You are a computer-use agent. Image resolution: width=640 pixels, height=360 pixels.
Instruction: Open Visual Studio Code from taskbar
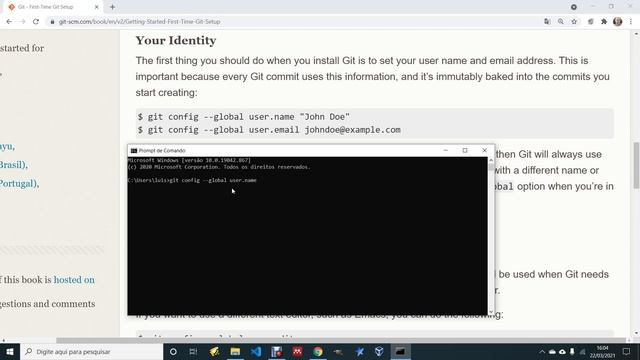point(256,351)
